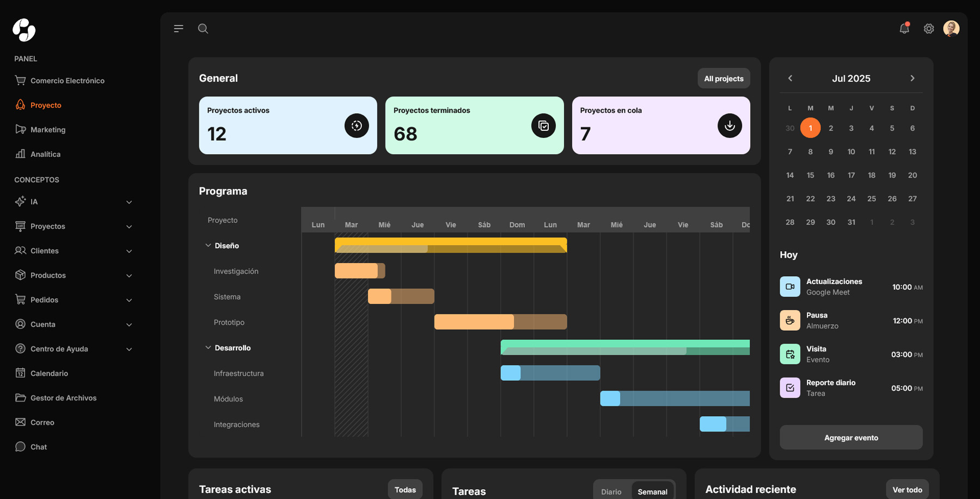Collapse the Diseño group in Programa

point(208,246)
